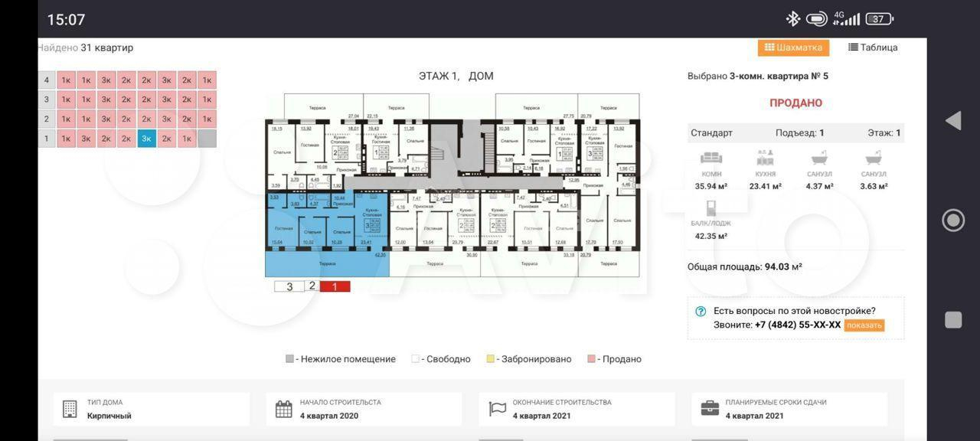The width and height of the screenshot is (980, 441).
Task: Click the floor 3 row label
Action: [46, 100]
